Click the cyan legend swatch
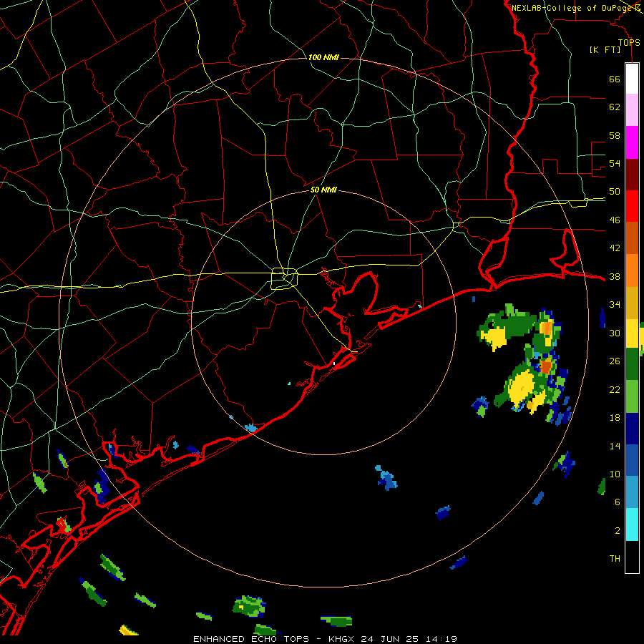 coord(632,525)
